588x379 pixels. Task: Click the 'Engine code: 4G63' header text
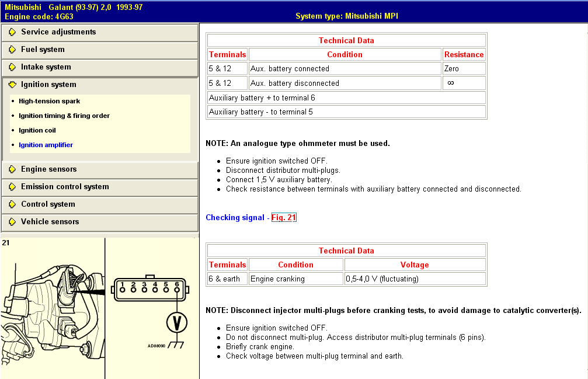(x=39, y=17)
